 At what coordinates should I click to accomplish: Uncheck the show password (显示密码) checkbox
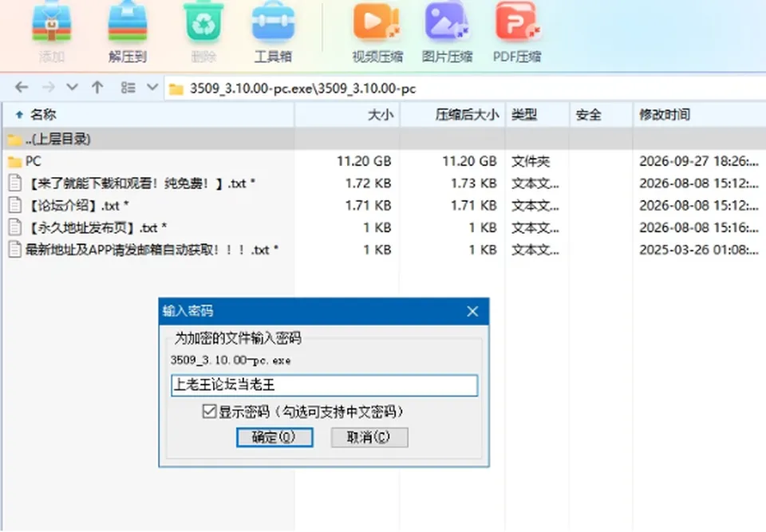click(209, 412)
